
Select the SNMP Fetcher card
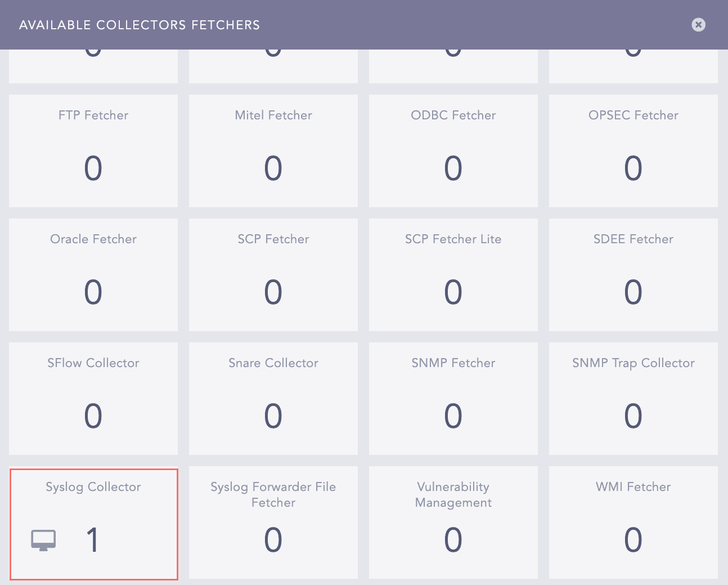coord(453,398)
